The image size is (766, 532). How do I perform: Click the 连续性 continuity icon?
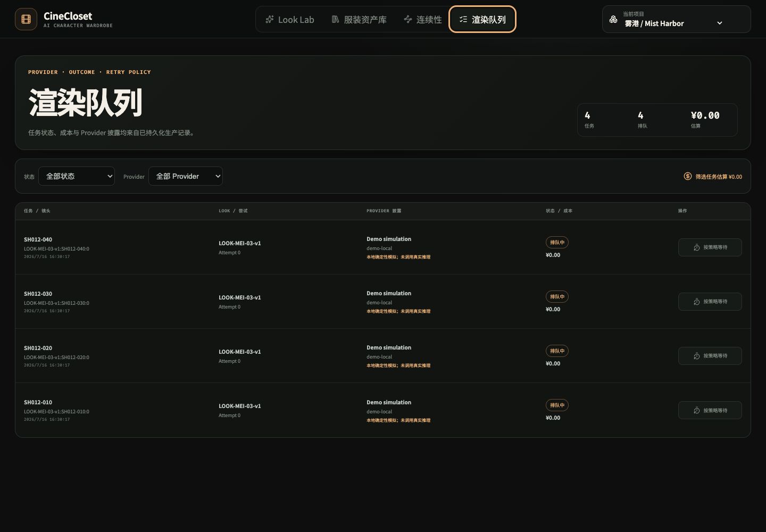pos(408,19)
